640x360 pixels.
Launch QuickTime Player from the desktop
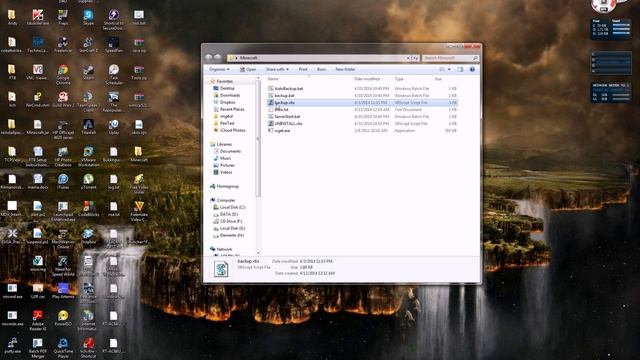click(63, 348)
